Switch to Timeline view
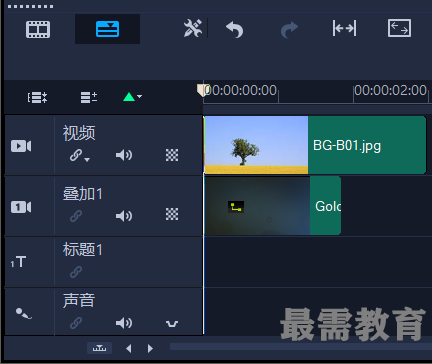This screenshot has width=432, height=364. tap(107, 29)
